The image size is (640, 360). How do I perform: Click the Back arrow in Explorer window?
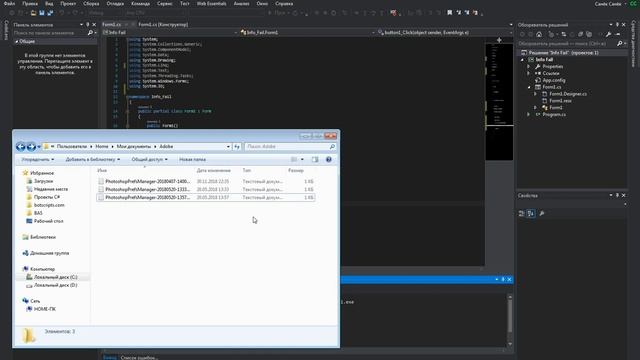pos(20,147)
